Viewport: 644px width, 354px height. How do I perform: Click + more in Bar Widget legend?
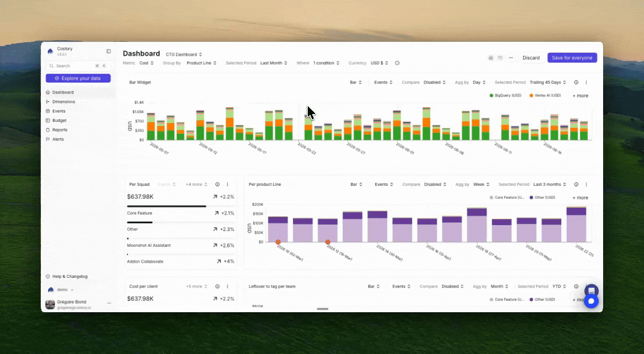pyautogui.click(x=580, y=96)
